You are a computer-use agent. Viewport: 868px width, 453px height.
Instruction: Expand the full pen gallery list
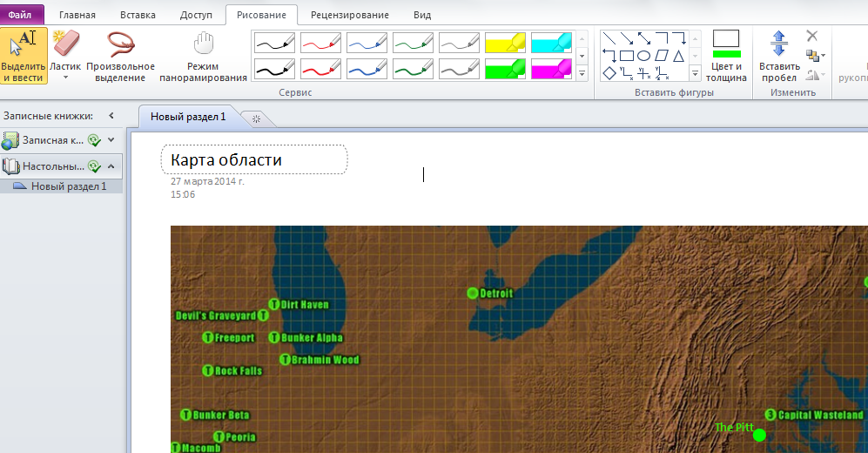(x=582, y=73)
